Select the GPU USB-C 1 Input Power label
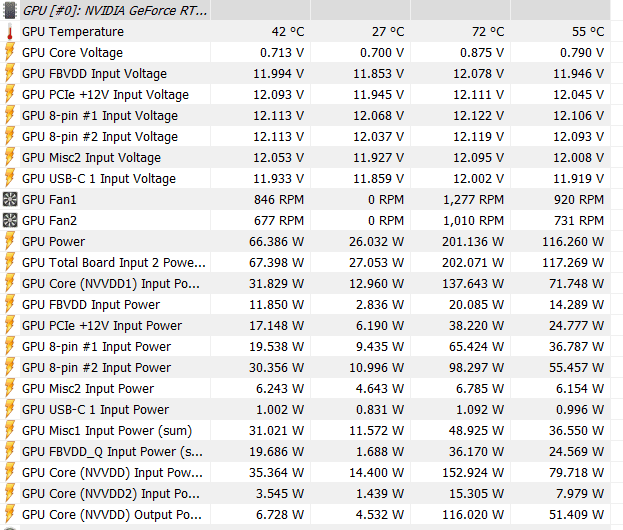The height and width of the screenshot is (530, 623). click(95, 410)
